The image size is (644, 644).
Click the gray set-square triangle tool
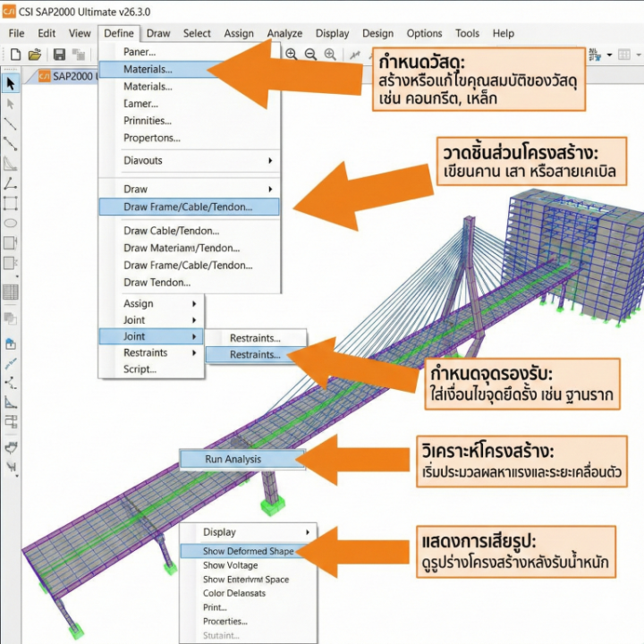coord(10,164)
